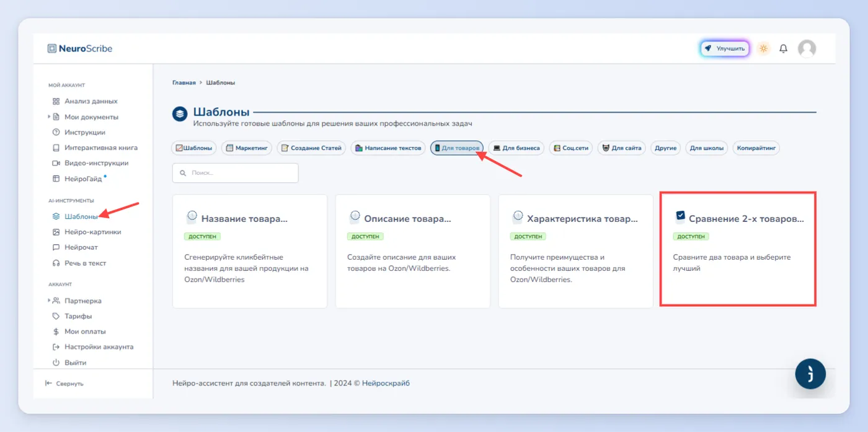Open the Нейро-картинки image icon
This screenshot has width=868, height=432.
click(56, 232)
